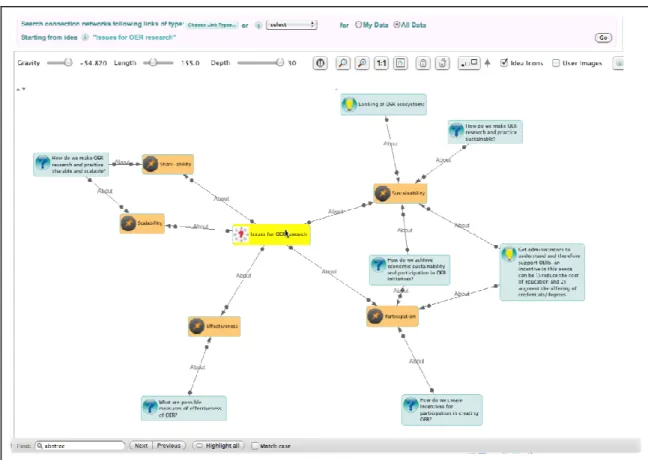The image size is (648, 460).
Task: Select the yellow Issues for OER research node
Action: click(x=272, y=234)
